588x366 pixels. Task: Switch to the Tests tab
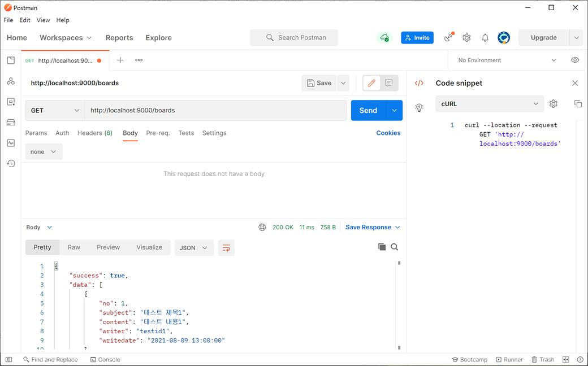pos(186,133)
